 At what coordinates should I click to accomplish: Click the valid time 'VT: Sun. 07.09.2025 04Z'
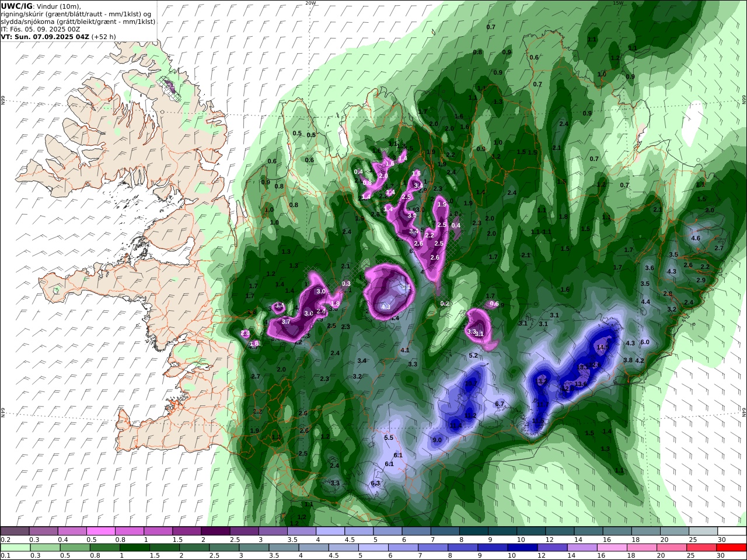pos(44,36)
